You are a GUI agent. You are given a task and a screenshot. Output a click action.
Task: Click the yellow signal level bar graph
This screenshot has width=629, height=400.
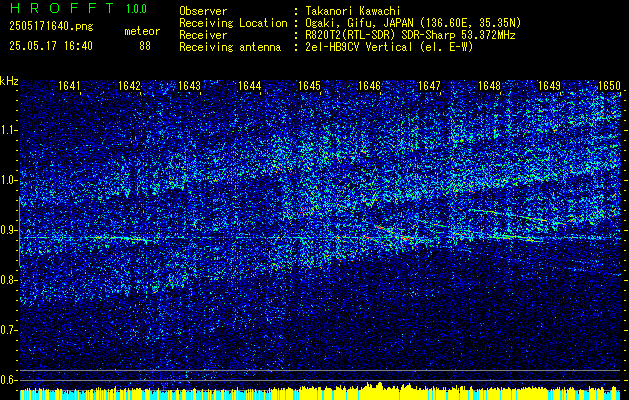coord(321,392)
